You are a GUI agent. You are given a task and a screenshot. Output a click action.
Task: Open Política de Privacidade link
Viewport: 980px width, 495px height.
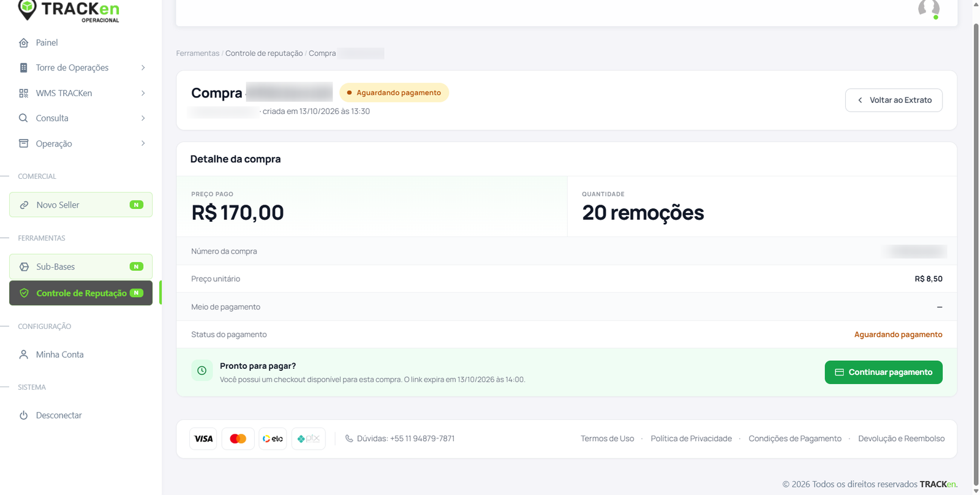[x=691, y=439]
